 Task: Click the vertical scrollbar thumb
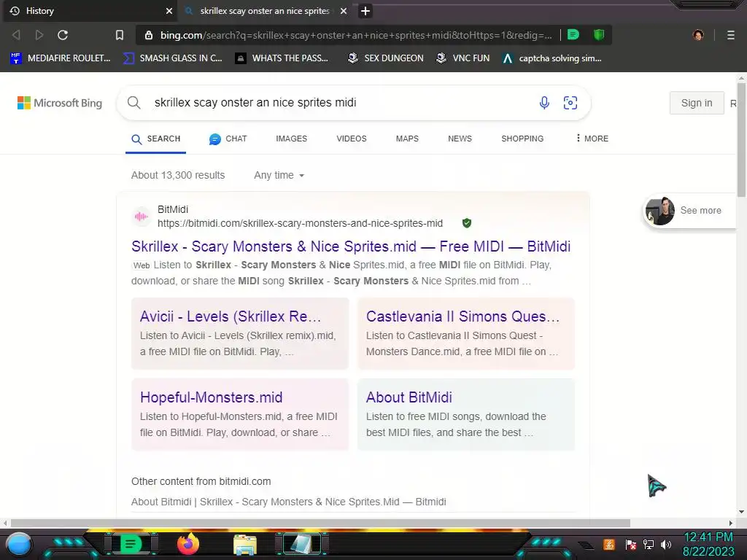(741, 139)
